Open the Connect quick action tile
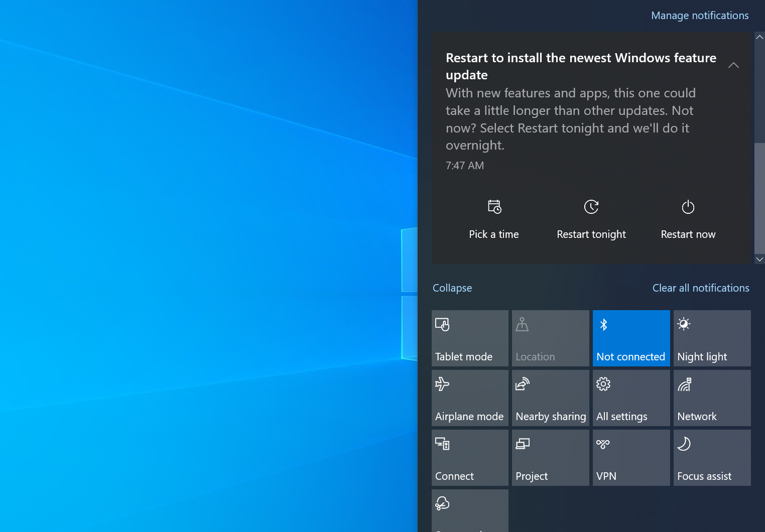This screenshot has width=765, height=532. pyautogui.click(x=470, y=458)
